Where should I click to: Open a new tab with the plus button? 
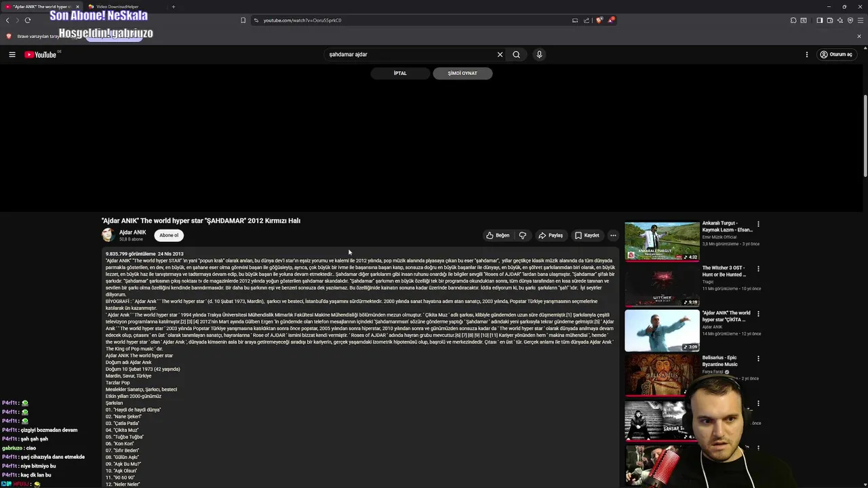[173, 7]
